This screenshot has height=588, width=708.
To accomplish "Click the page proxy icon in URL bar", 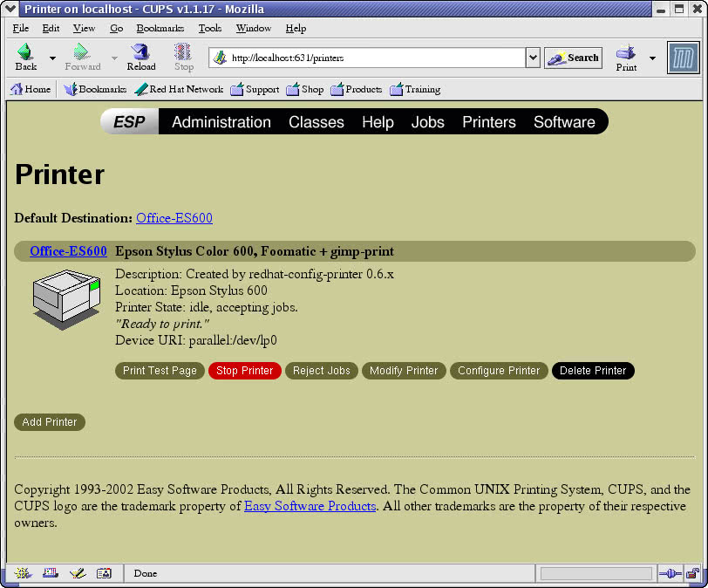I will pos(220,58).
